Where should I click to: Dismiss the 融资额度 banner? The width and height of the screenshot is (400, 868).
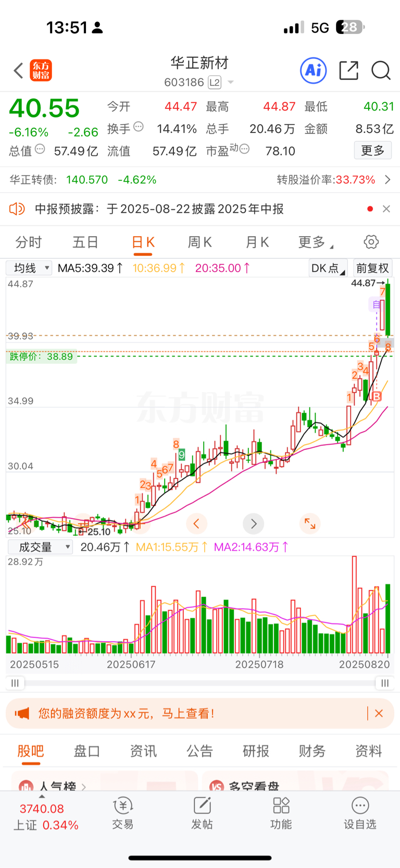(379, 713)
